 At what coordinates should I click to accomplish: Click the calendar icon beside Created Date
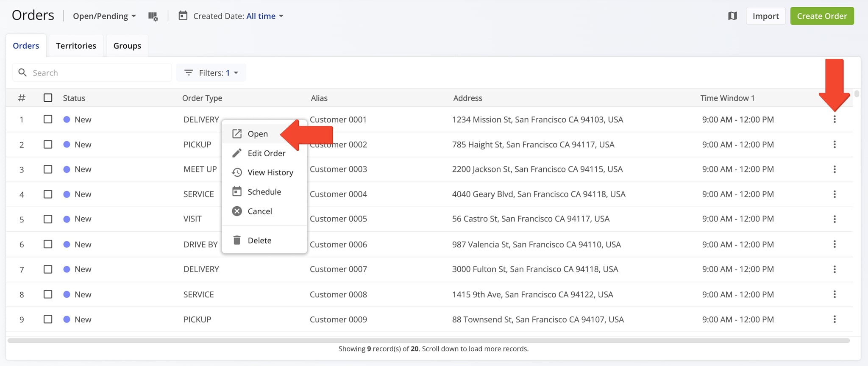point(183,16)
